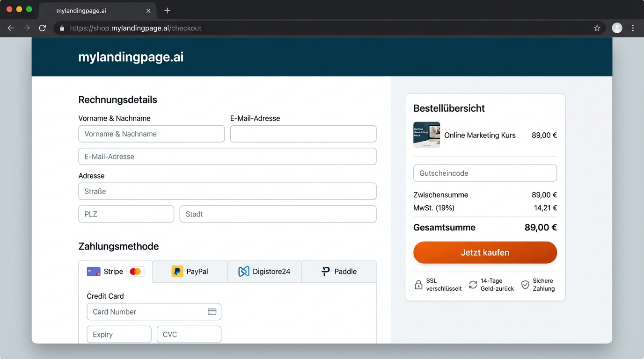Click the SSL verschlüsselt lock icon

(418, 285)
